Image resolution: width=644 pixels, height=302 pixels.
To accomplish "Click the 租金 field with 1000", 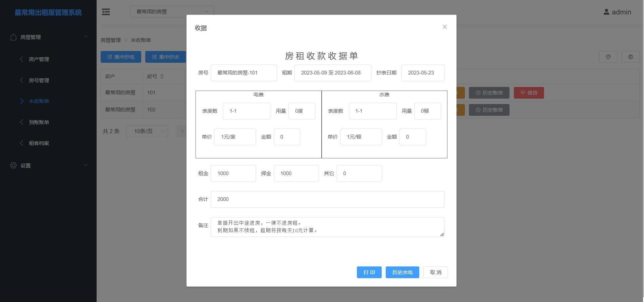I will (x=233, y=173).
